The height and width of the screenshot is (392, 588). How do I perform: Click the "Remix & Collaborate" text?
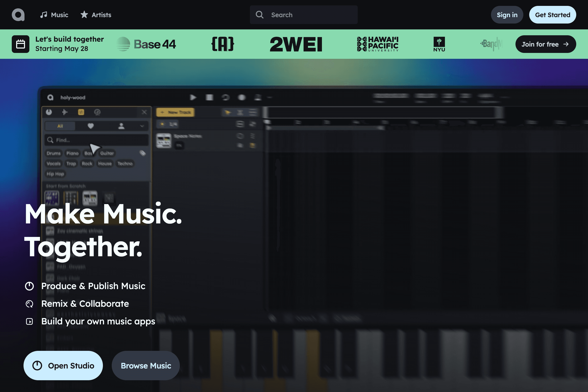point(85,304)
